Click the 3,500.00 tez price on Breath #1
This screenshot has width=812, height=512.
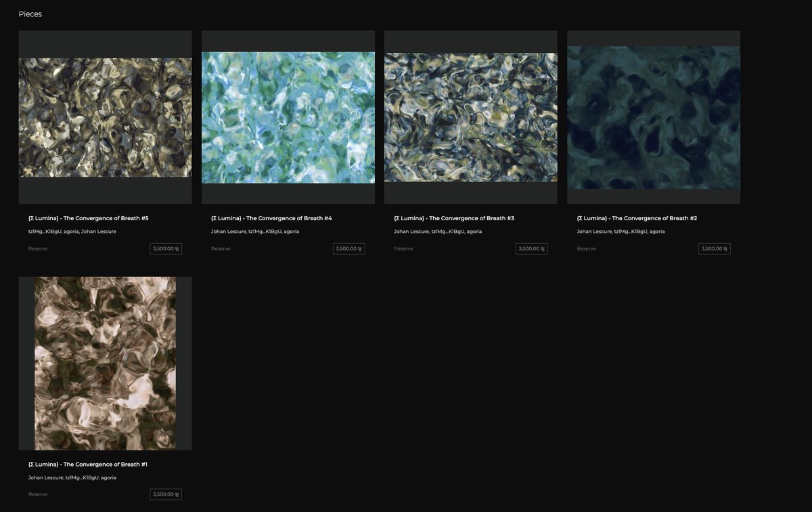coord(165,494)
